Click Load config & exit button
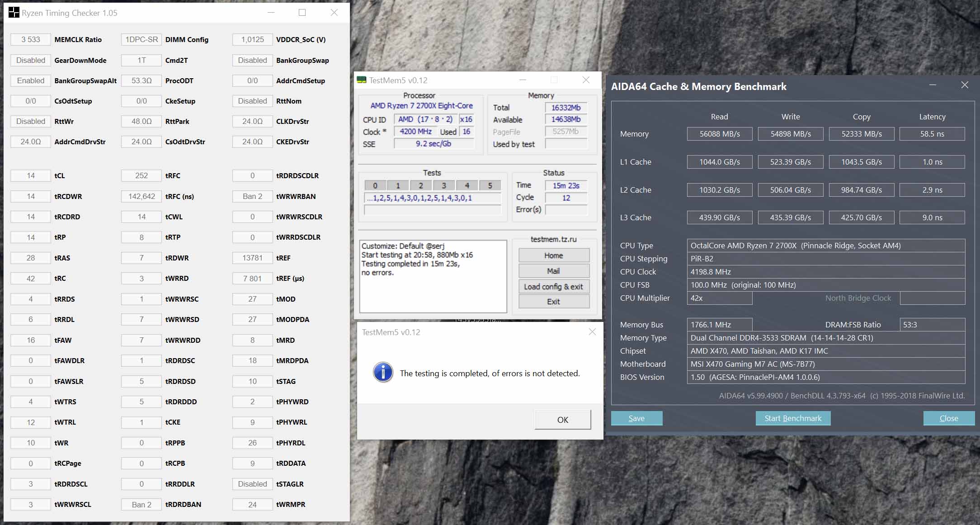980x525 pixels. pyautogui.click(x=554, y=287)
